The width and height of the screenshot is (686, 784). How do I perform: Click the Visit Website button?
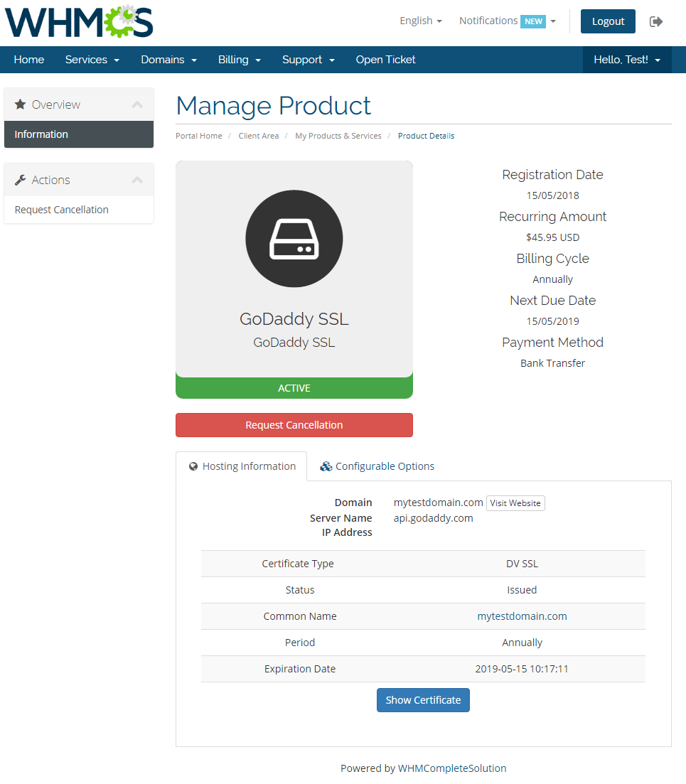point(515,503)
